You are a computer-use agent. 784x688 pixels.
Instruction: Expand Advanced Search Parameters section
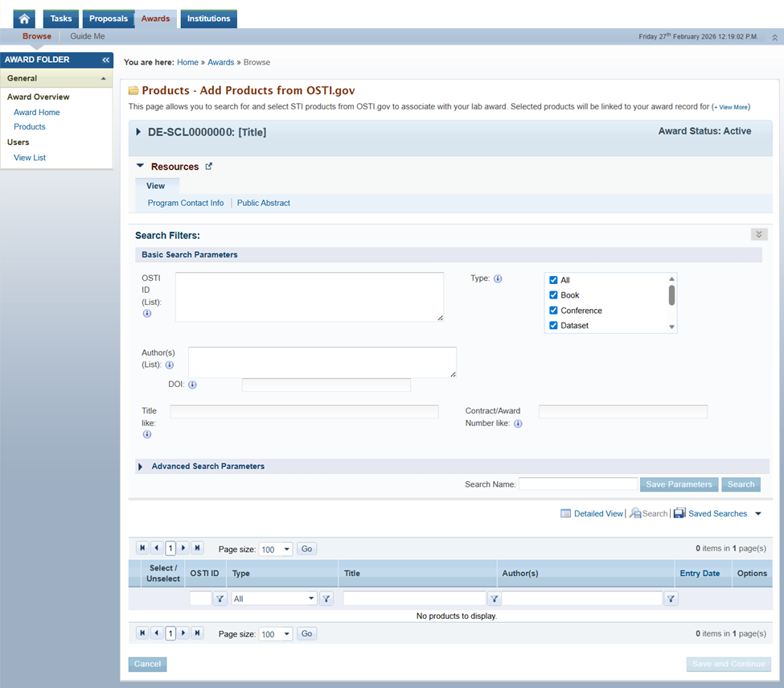tap(140, 467)
